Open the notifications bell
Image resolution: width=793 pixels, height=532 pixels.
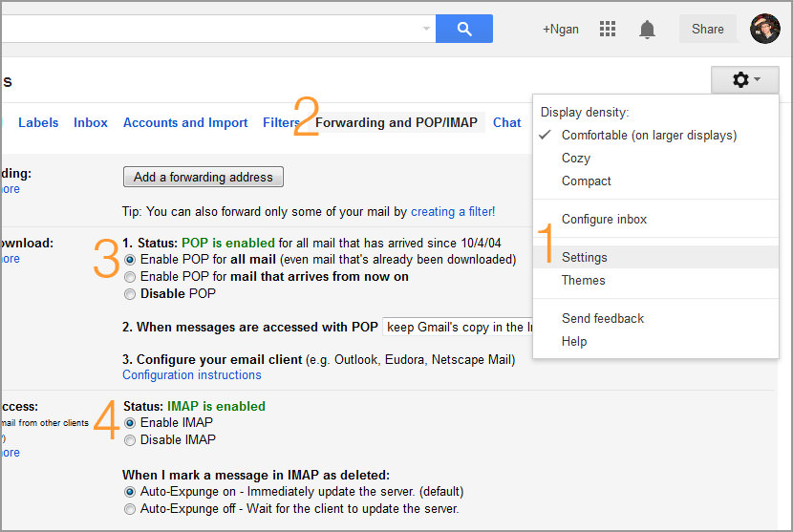click(x=647, y=30)
